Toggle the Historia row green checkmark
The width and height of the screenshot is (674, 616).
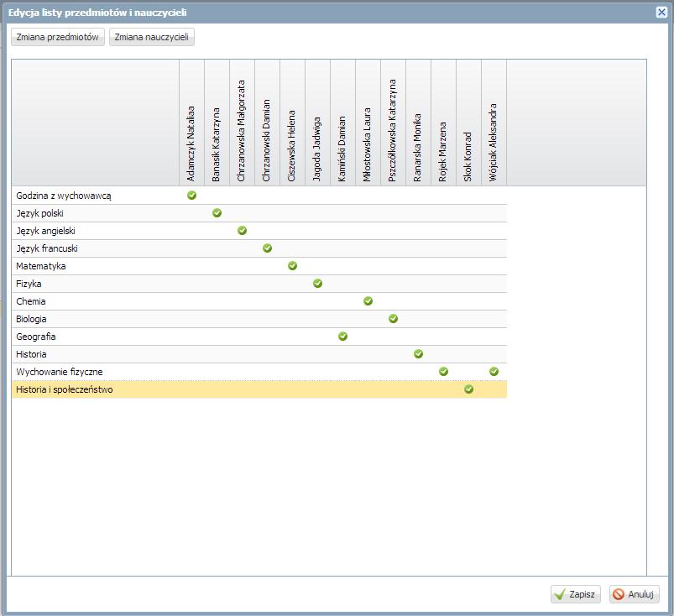tap(418, 354)
